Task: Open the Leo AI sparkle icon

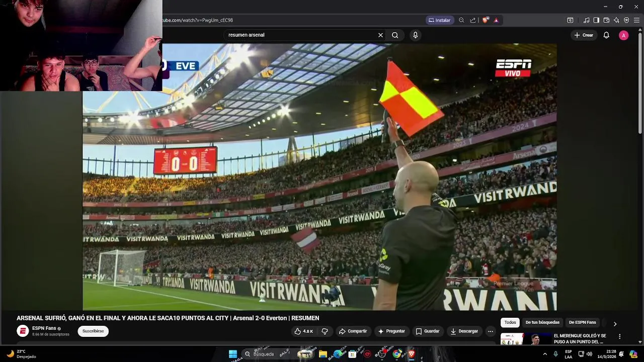Action: pos(616,20)
